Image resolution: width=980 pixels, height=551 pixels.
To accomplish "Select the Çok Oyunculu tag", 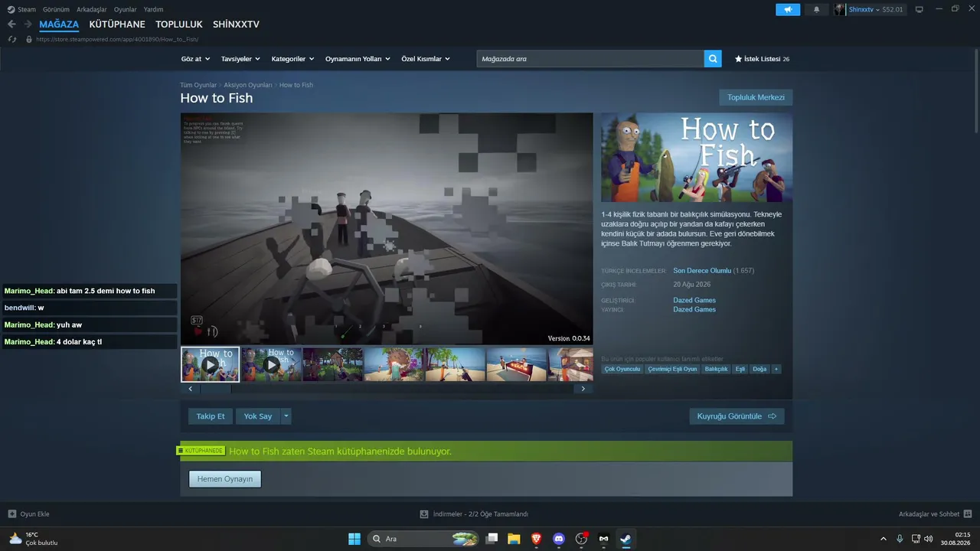I will pos(622,369).
